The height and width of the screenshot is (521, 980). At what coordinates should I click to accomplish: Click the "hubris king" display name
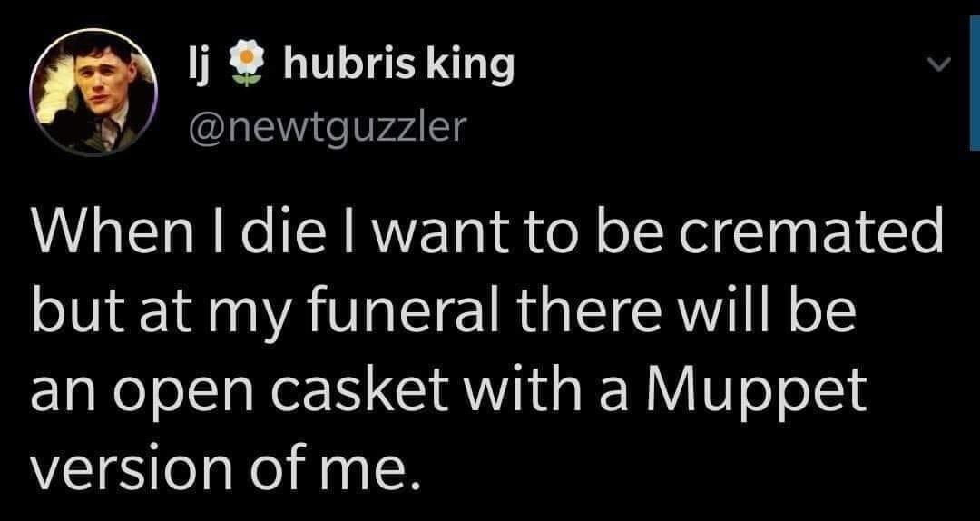(399, 65)
